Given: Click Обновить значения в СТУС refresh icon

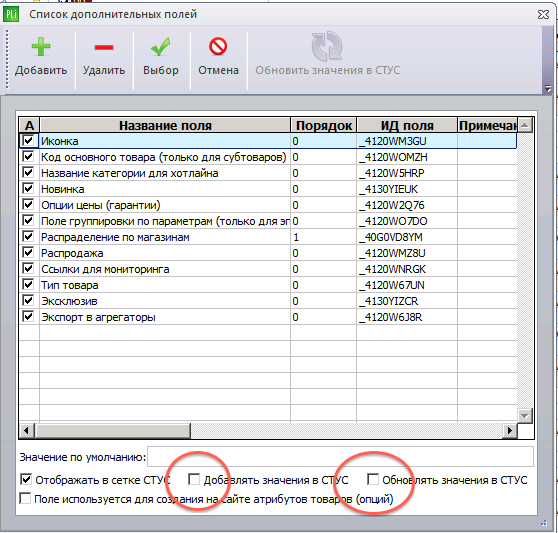Looking at the screenshot, I should coord(327,46).
